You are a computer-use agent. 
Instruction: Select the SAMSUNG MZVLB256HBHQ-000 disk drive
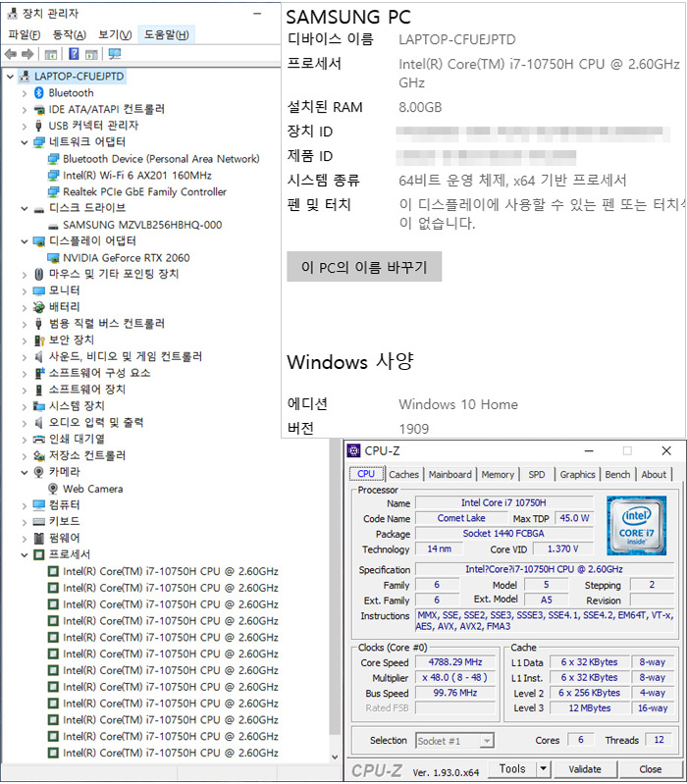(142, 225)
